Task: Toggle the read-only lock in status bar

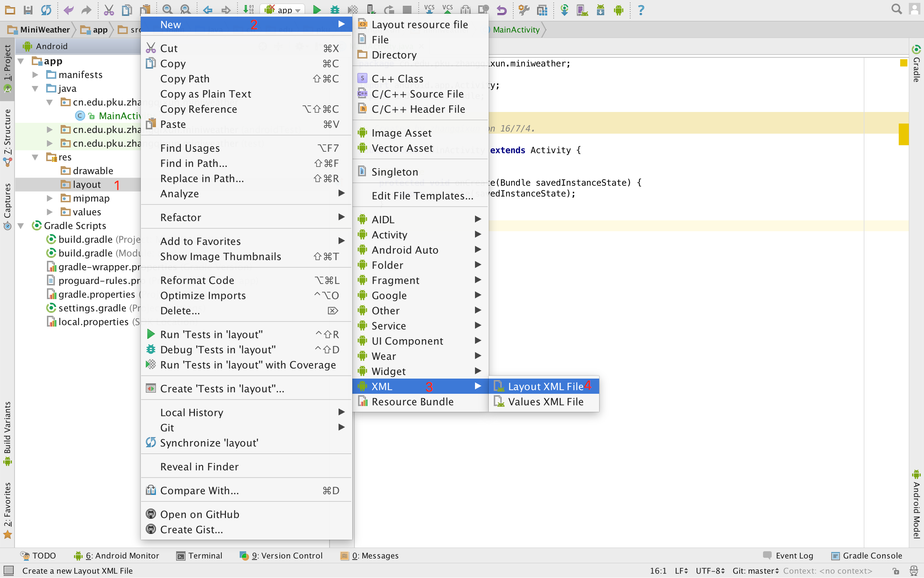Action: click(x=896, y=571)
